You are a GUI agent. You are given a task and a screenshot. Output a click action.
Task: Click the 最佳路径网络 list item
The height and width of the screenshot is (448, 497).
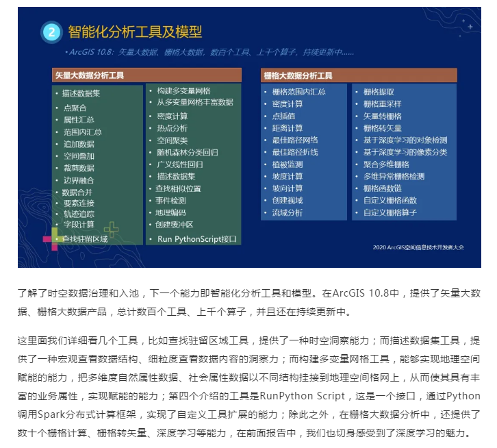(x=295, y=140)
